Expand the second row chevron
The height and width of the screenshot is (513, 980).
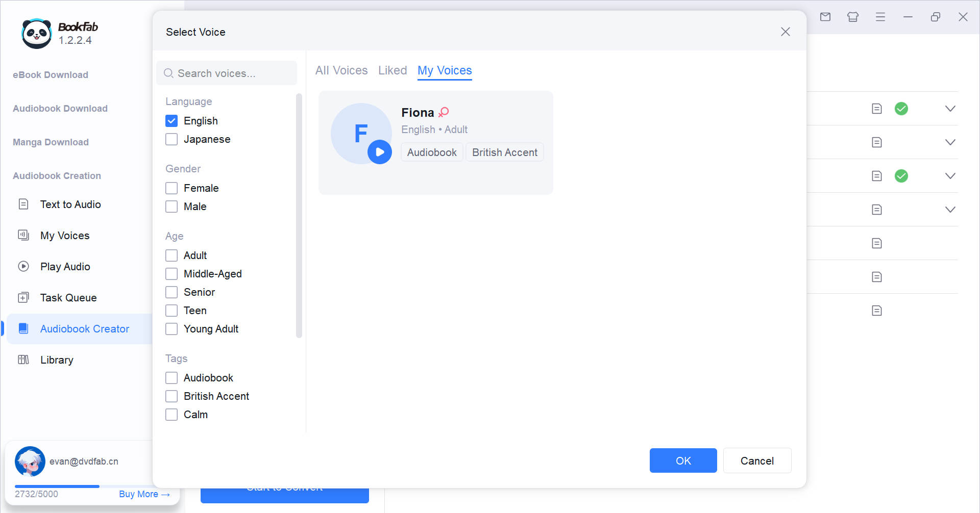click(950, 142)
